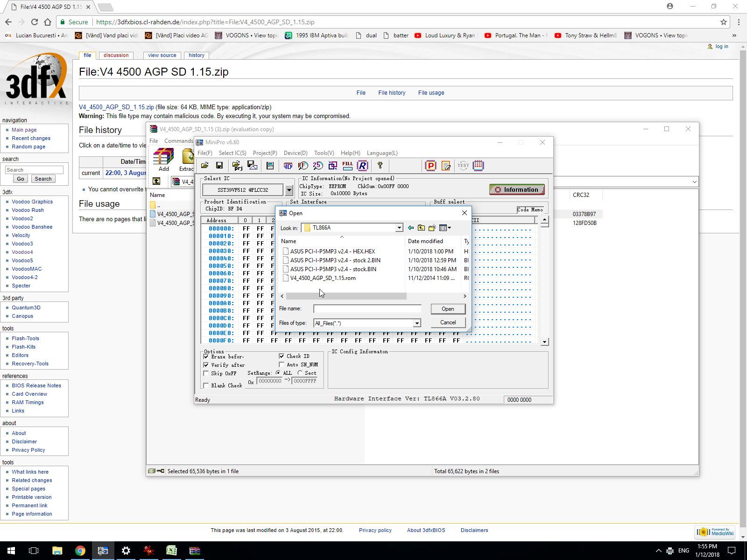The image size is (747, 560).
Task: Click the Voodoo Graphics sidebar link
Action: (32, 202)
